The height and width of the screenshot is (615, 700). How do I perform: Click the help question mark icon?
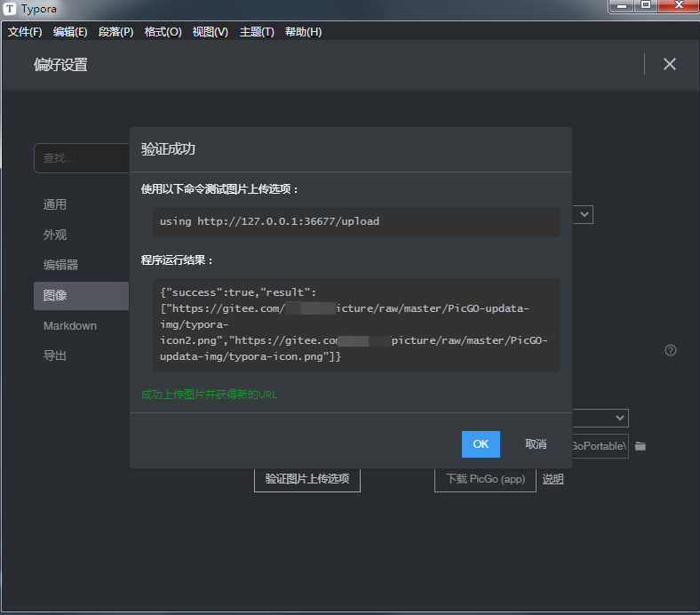point(670,350)
